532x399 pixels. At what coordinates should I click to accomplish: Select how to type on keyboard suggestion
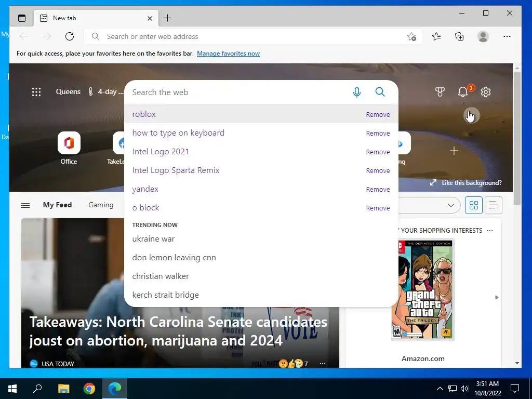click(261, 133)
